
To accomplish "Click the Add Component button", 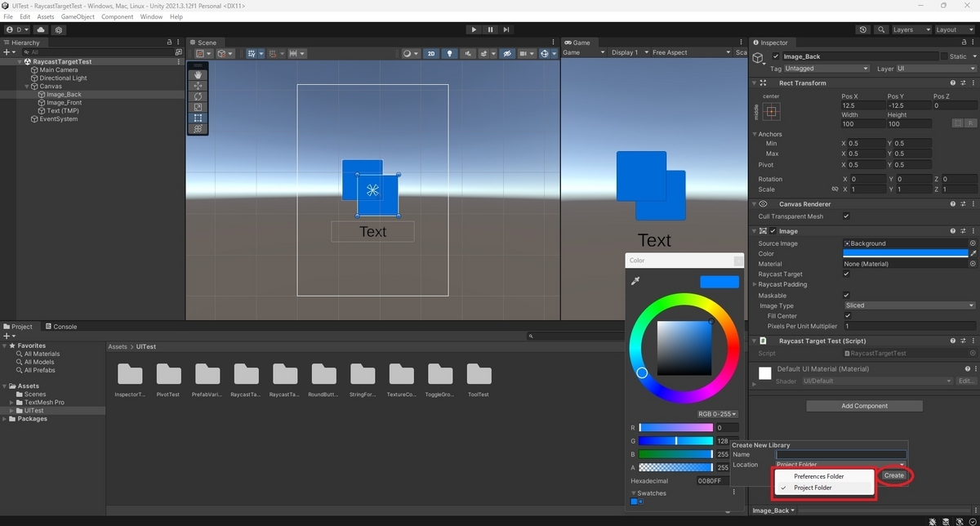I will tap(864, 406).
